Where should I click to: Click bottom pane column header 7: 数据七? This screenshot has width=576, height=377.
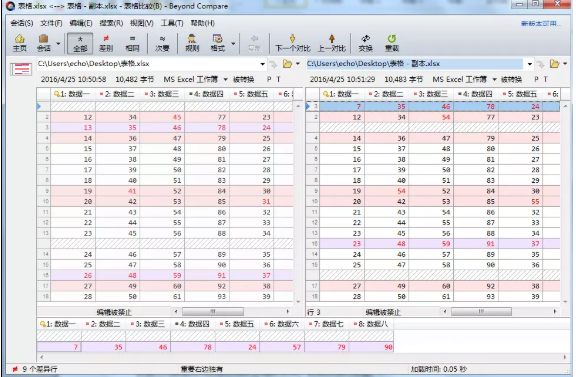click(326, 324)
